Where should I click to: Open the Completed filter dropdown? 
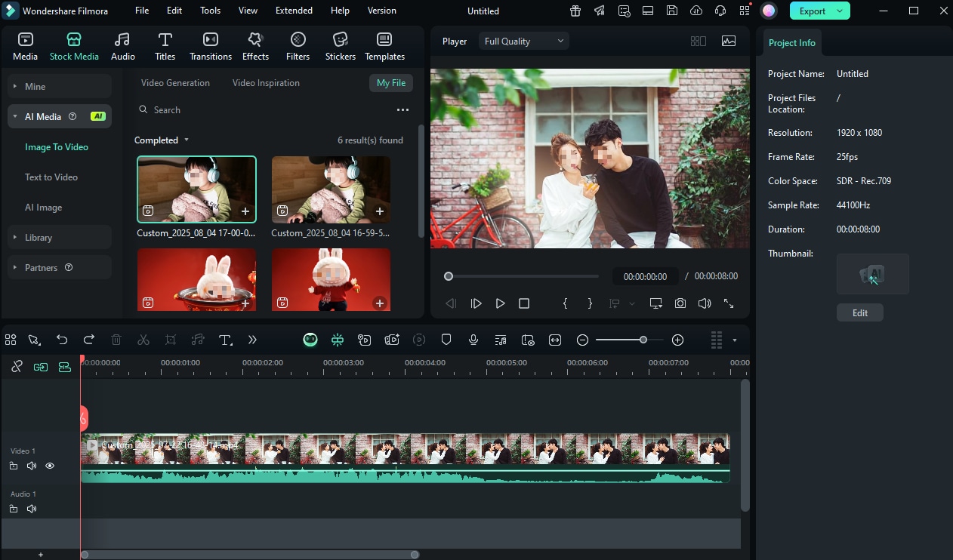(x=162, y=140)
